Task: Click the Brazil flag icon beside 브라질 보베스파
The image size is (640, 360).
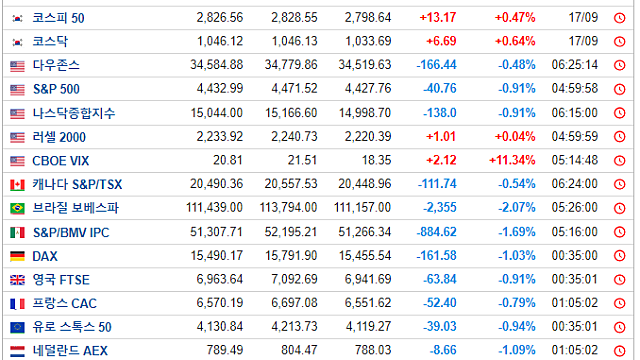Action: pyautogui.click(x=17, y=209)
